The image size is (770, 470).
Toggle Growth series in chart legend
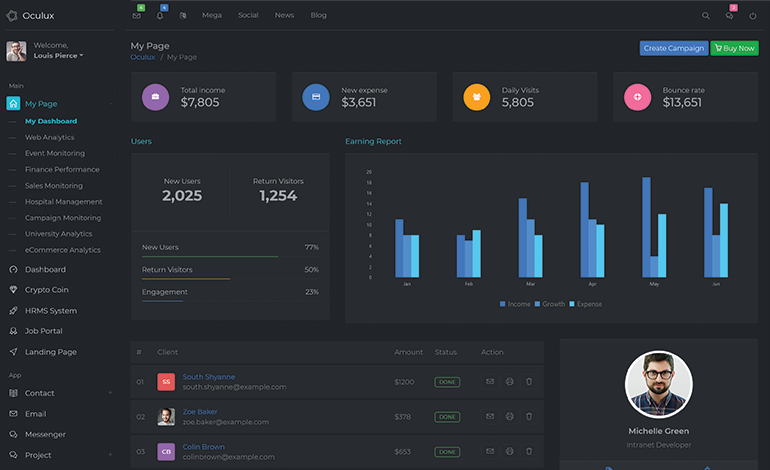point(550,304)
